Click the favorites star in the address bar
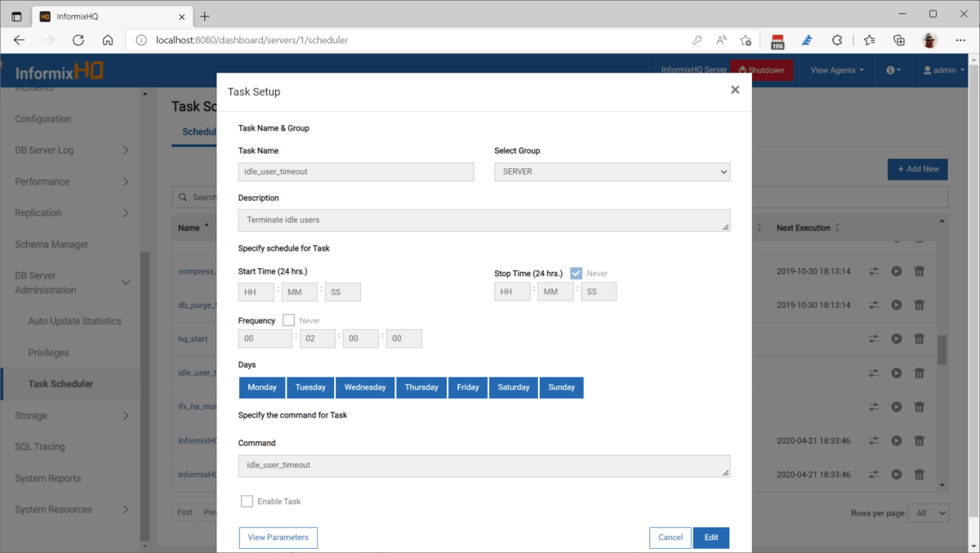 [746, 39]
